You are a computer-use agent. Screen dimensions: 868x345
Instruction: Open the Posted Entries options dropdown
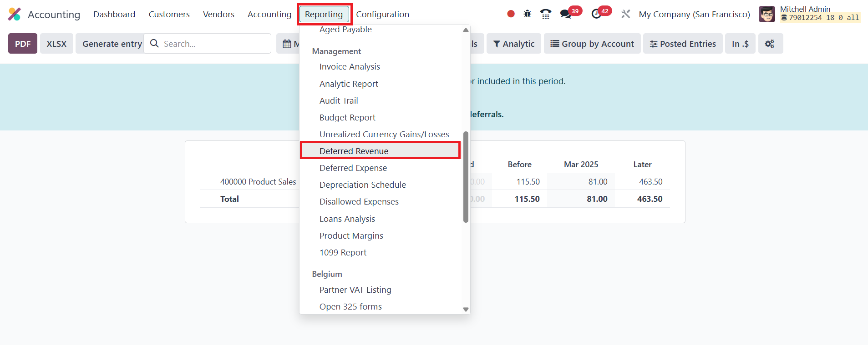[683, 44]
